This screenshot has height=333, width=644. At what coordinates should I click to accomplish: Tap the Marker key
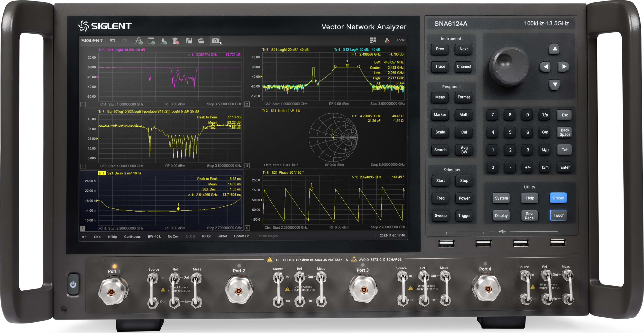[440, 115]
